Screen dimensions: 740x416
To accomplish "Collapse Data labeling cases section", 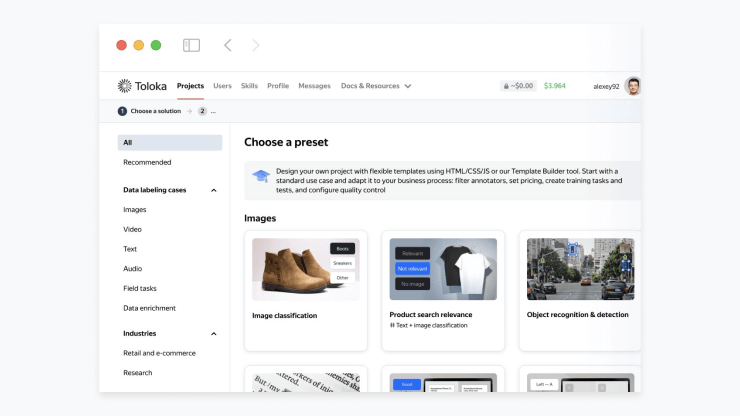I will pyautogui.click(x=214, y=190).
